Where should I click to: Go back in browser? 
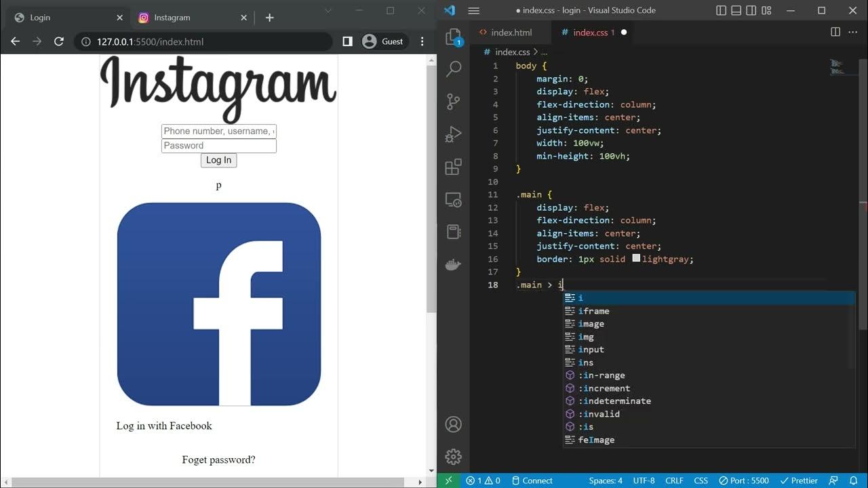[15, 41]
